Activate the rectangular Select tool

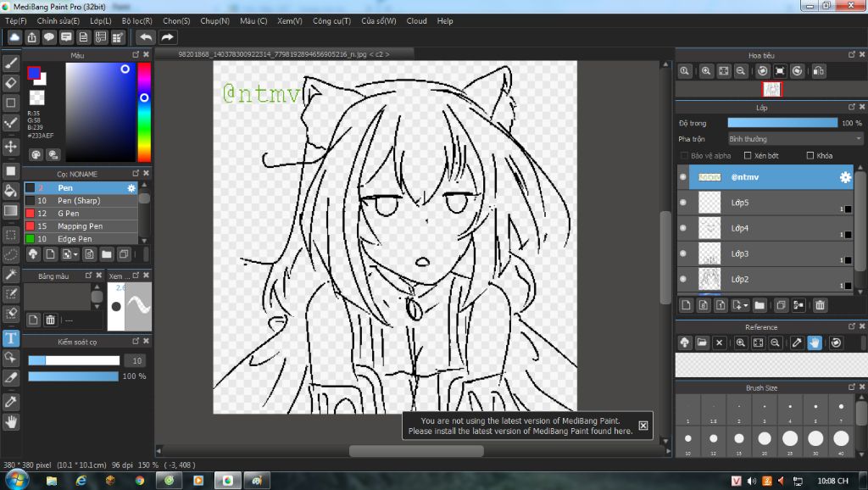[x=10, y=235]
